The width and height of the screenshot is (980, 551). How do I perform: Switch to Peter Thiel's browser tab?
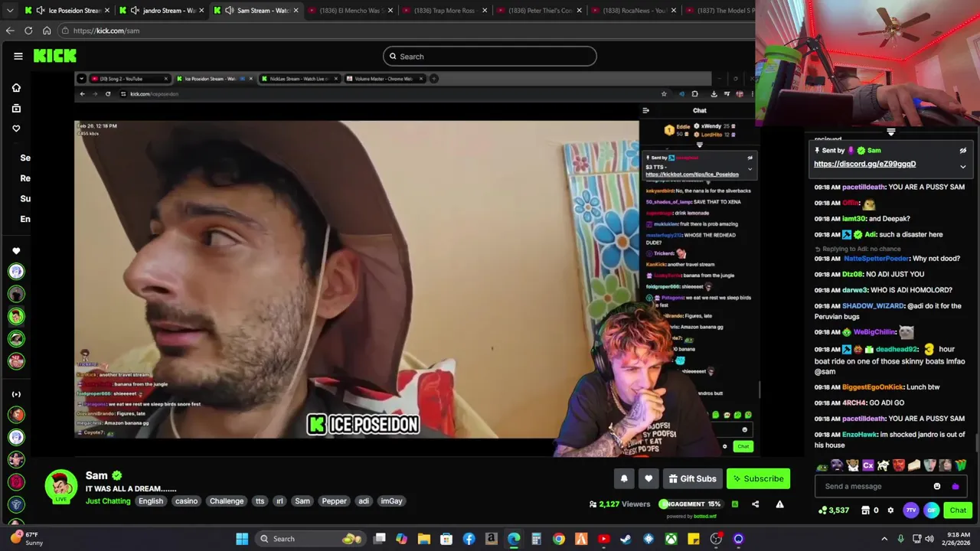click(538, 11)
